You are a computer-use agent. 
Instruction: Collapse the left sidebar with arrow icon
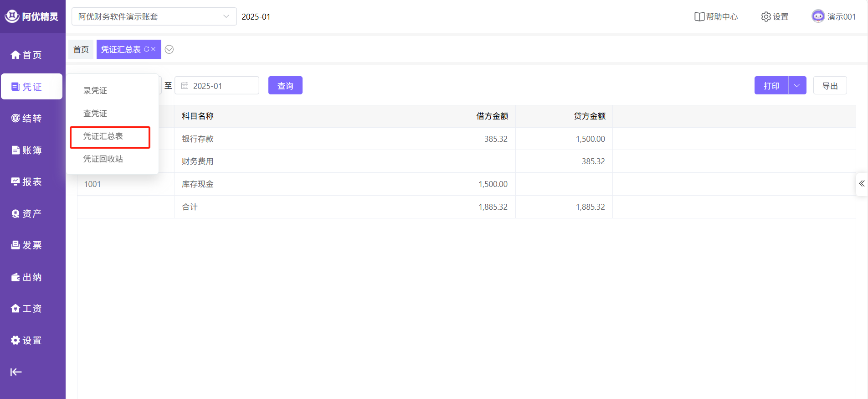[x=16, y=372]
